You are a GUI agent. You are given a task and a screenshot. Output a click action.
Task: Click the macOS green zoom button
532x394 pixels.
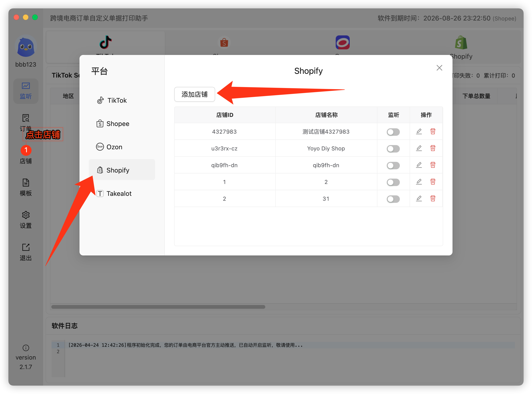(x=35, y=17)
